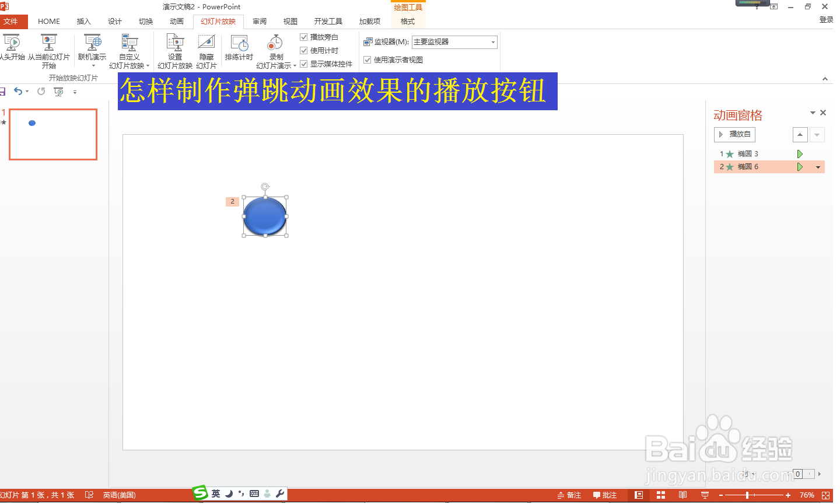Select the slide 1 thumbnail
Image resolution: width=840 pixels, height=504 pixels.
53,134
